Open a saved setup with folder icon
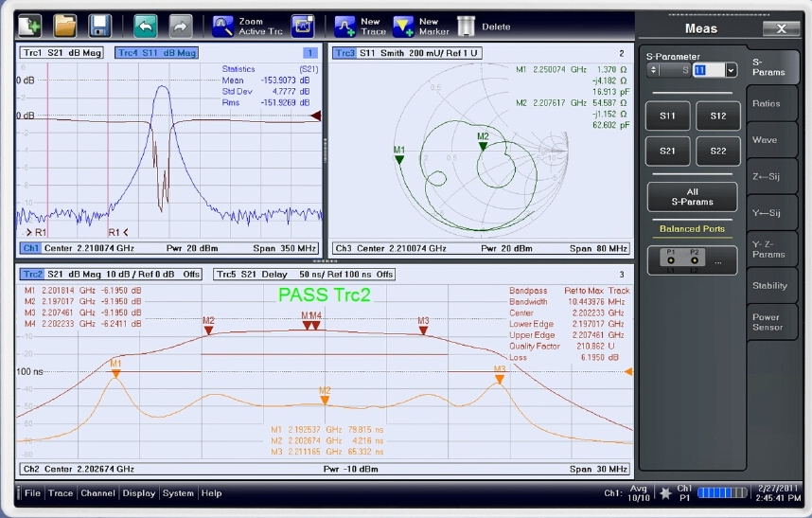The height and width of the screenshot is (518, 812). (x=64, y=26)
